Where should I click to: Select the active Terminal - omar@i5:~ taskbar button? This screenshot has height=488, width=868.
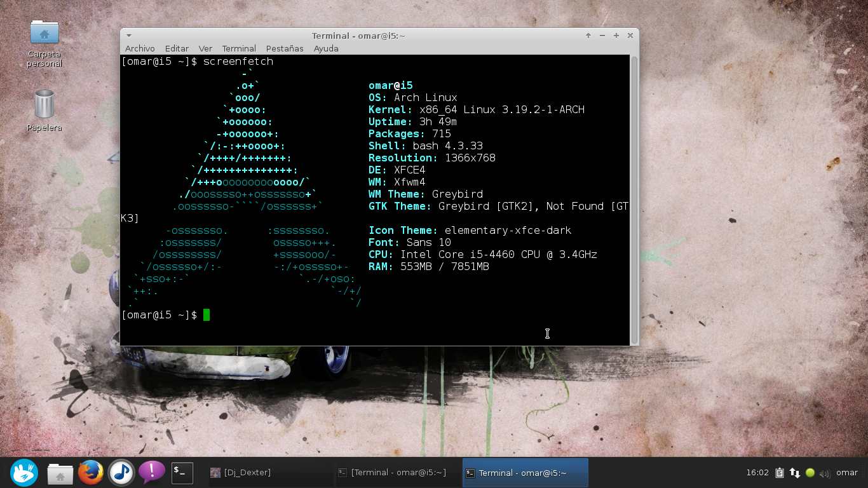[526, 473]
